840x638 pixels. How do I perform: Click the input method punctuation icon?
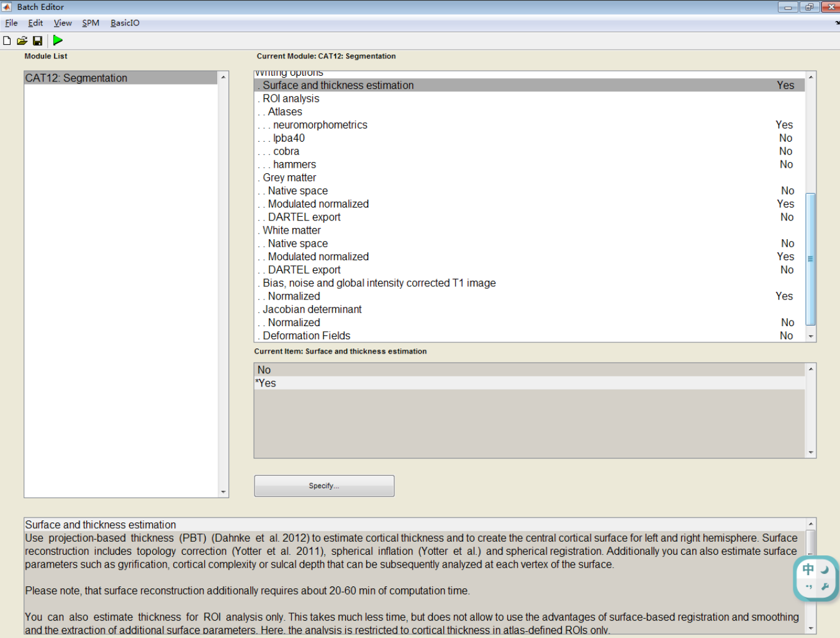808,586
